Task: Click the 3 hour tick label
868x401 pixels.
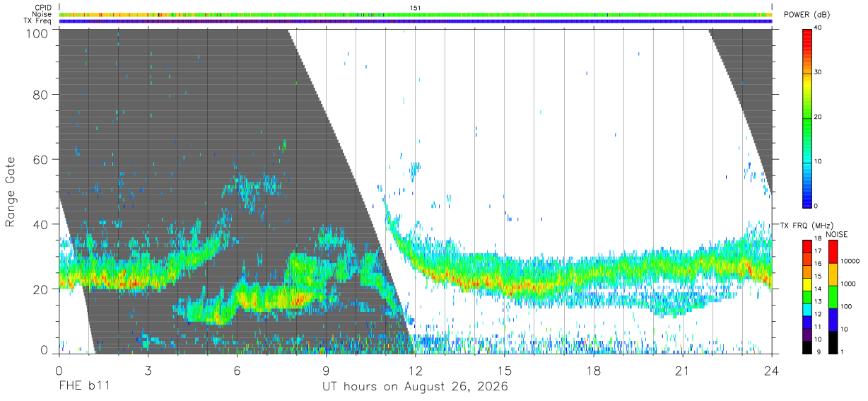Action: pos(148,370)
